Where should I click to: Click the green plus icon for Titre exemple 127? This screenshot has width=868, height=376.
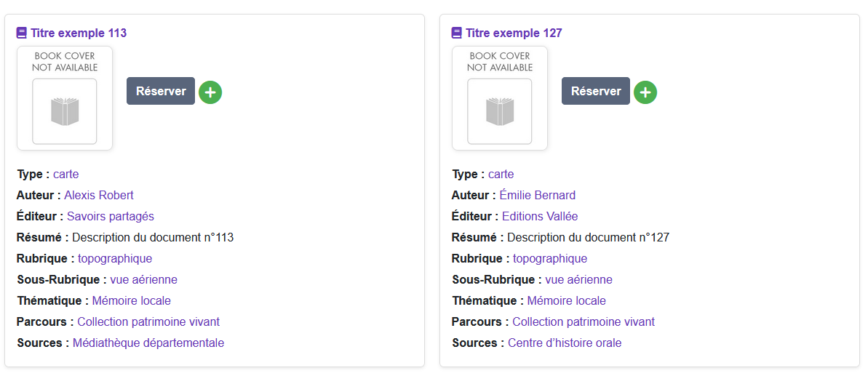pos(645,92)
